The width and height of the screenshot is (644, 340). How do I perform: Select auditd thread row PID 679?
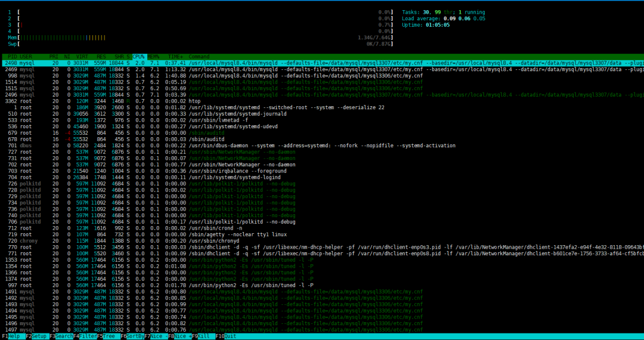point(322,133)
